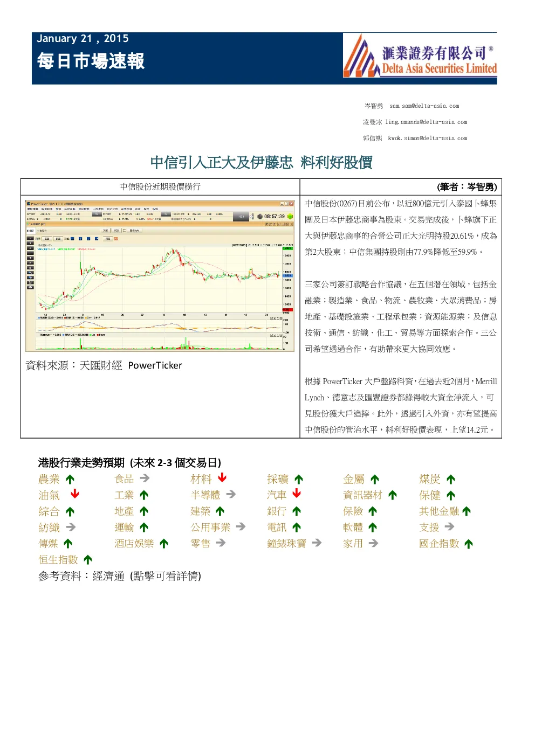Click the up arrow beside 酒店娛樂
This screenshot has width=535, height=756.
point(164,544)
